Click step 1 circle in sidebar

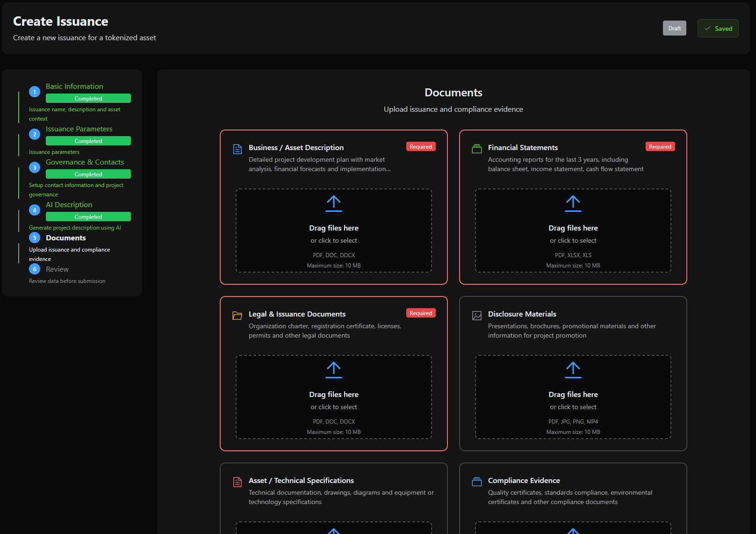[35, 92]
